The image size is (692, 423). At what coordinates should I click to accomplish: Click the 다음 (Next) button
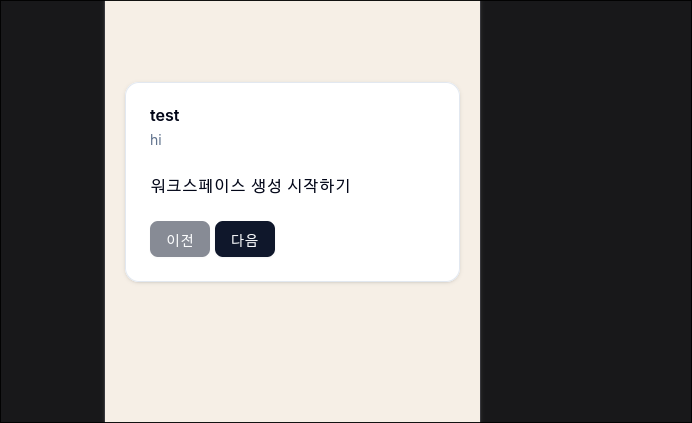pyautogui.click(x=245, y=239)
